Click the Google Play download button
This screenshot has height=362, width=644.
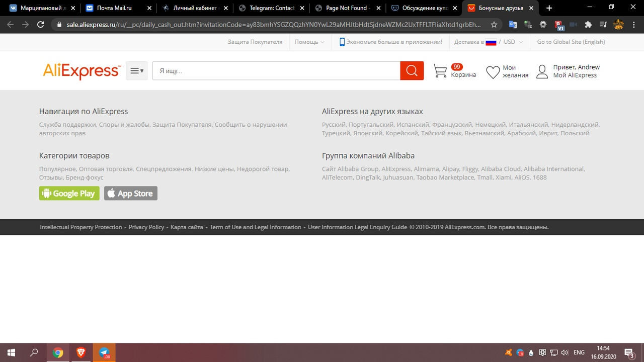[69, 193]
